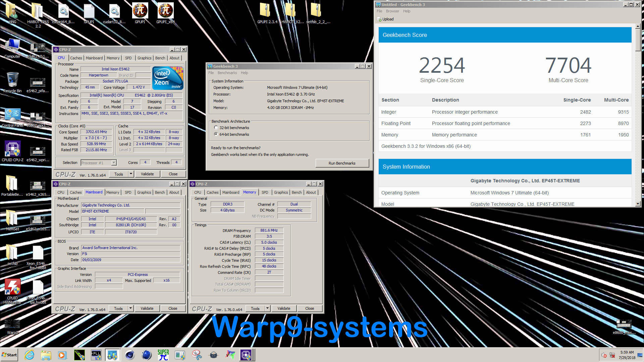This screenshot has height=362, width=644.
Task: Open Internet Explorer from the taskbar
Action: (30, 355)
